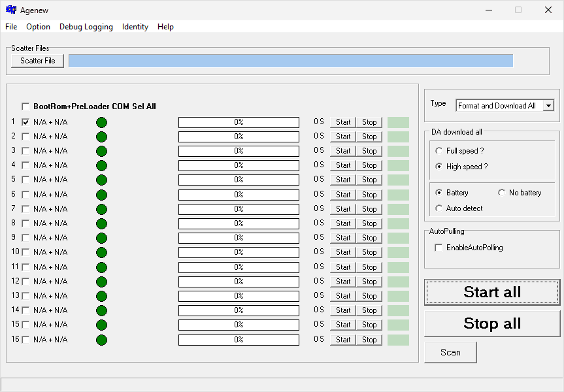Click Stop button for row 16
Viewport: 564px width, 392px height.
[369, 340]
